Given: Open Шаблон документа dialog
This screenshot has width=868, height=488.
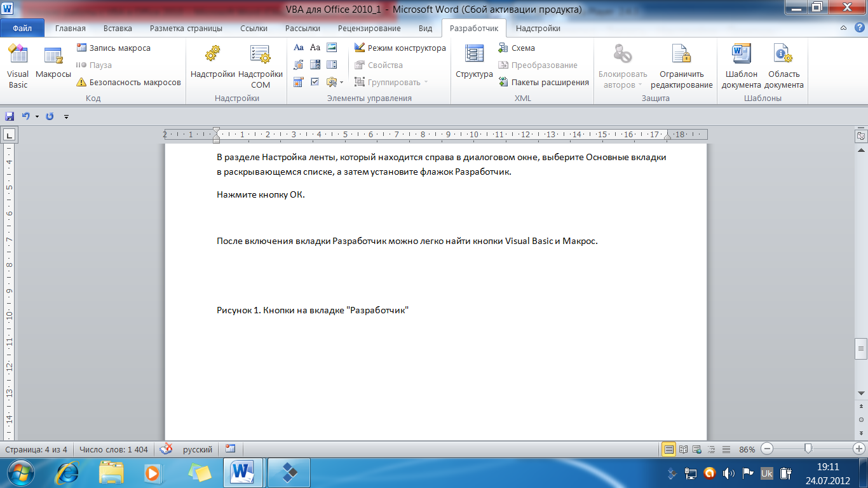Looking at the screenshot, I should tap(741, 67).
